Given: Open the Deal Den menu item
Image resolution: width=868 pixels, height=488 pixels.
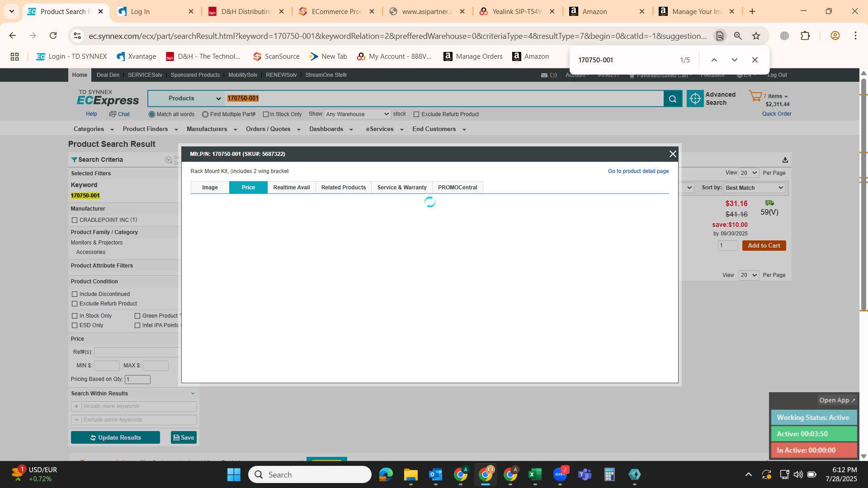Looking at the screenshot, I should click(x=108, y=75).
